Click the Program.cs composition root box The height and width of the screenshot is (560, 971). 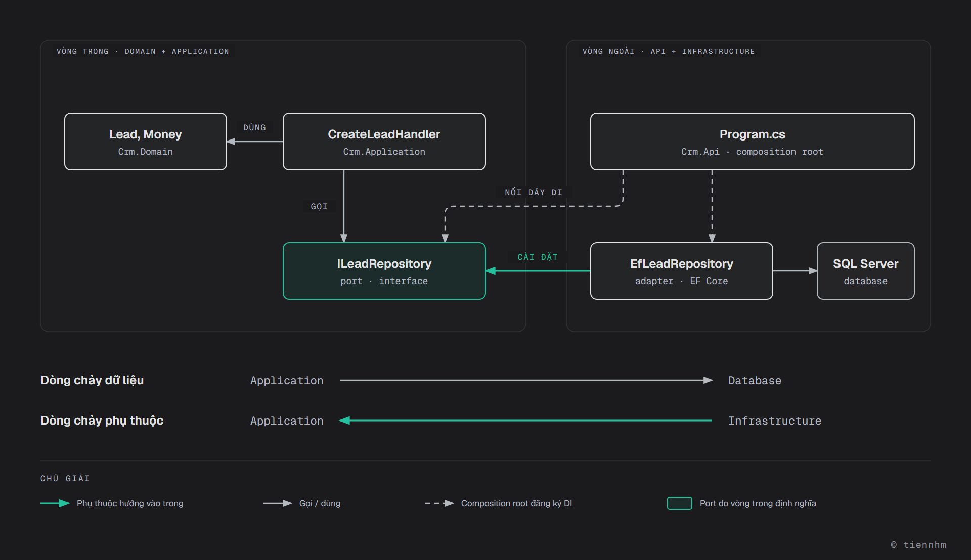(x=753, y=142)
